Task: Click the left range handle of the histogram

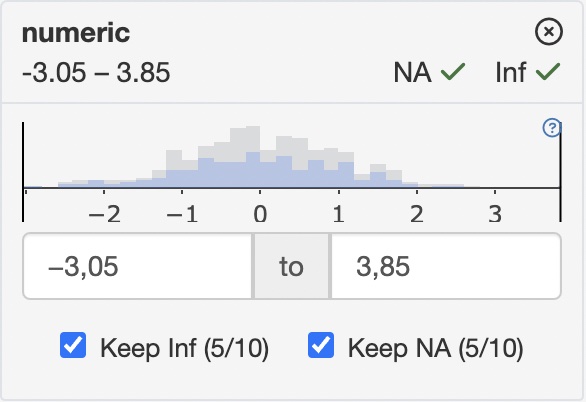Action: [x=23, y=172]
